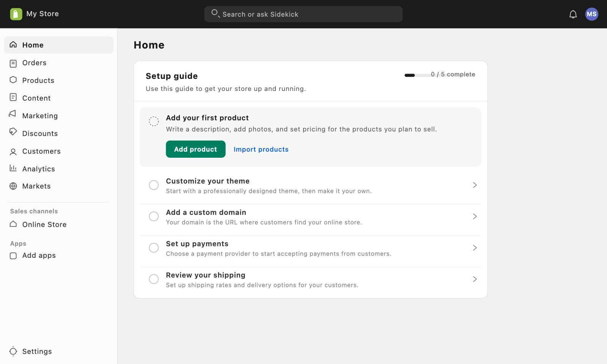Click the 'Customize your theme' title

click(x=208, y=181)
